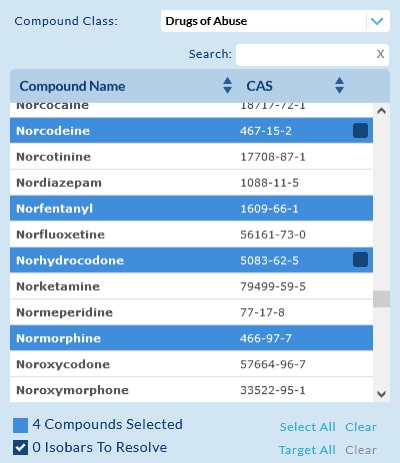Focus the Search input field

pos(312,54)
